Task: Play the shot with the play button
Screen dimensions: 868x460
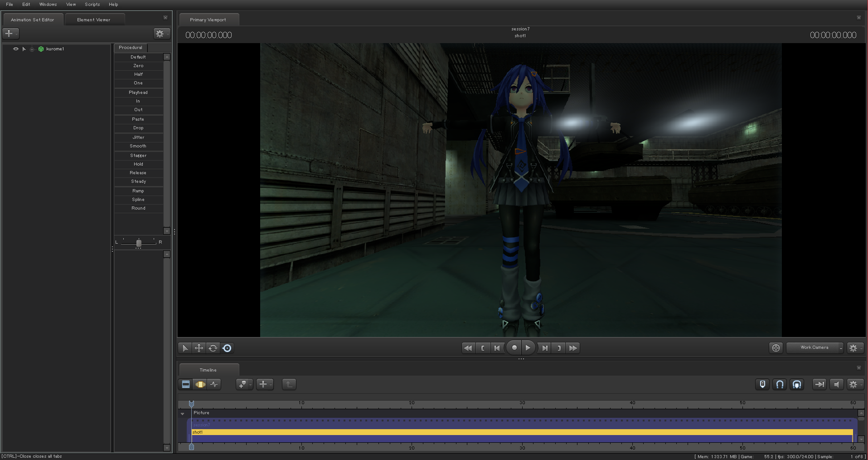Action: pyautogui.click(x=528, y=348)
